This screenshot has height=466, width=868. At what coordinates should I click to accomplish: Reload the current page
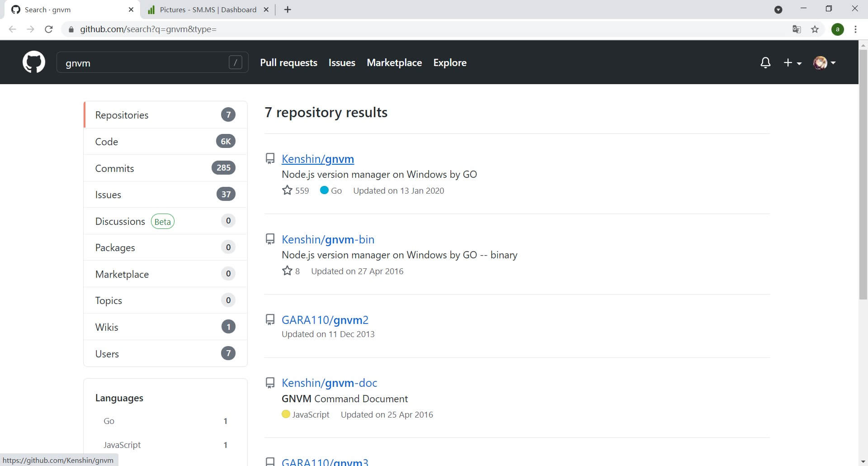tap(49, 29)
